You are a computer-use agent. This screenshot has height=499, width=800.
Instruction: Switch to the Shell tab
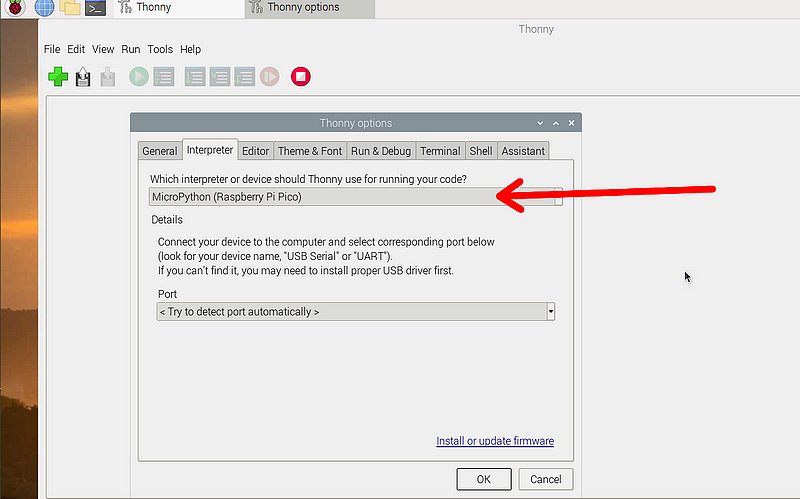click(481, 151)
